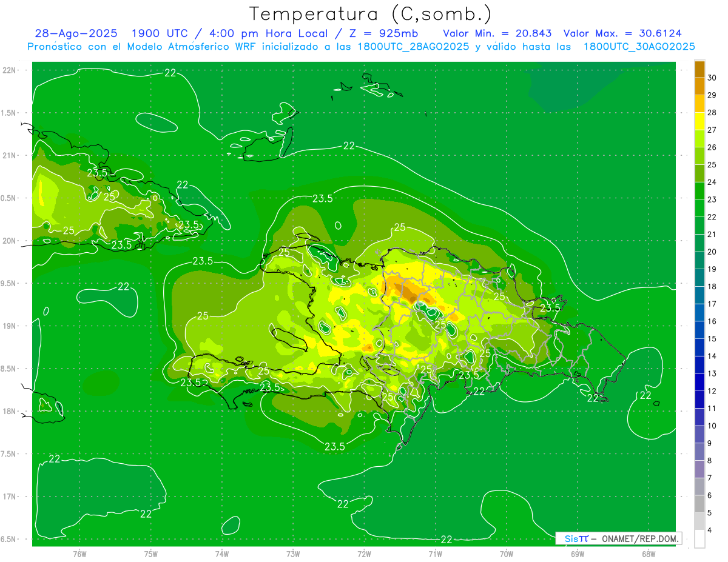Click the orange legend swatch between 29 and 30
The image size is (728, 562).
(x=699, y=87)
